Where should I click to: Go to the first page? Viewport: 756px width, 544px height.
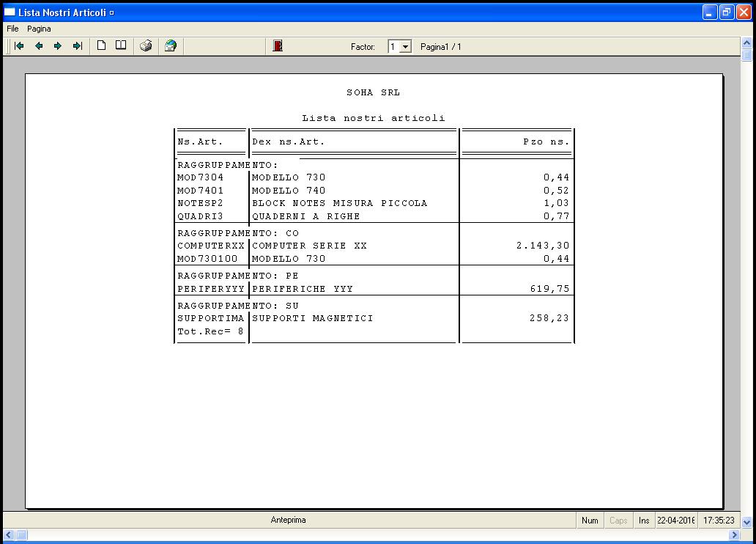pyautogui.click(x=19, y=46)
